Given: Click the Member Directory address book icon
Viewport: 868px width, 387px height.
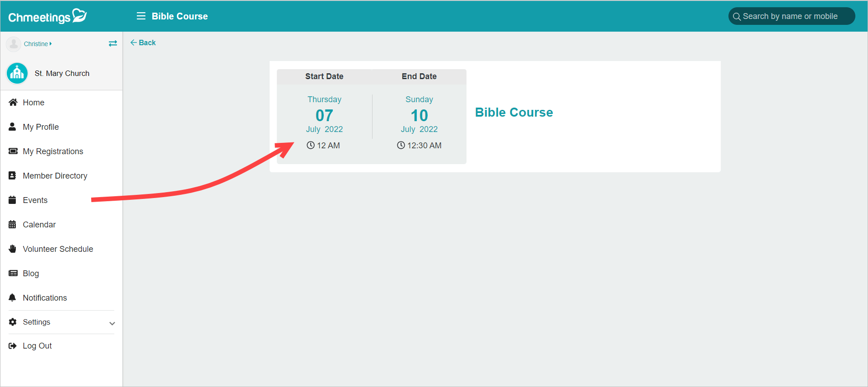Looking at the screenshot, I should (x=13, y=175).
